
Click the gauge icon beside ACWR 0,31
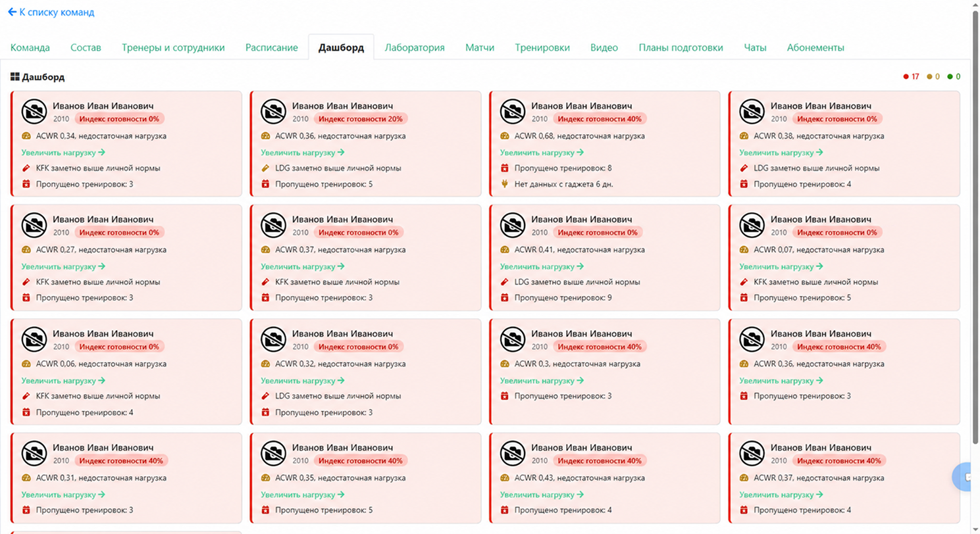click(26, 478)
